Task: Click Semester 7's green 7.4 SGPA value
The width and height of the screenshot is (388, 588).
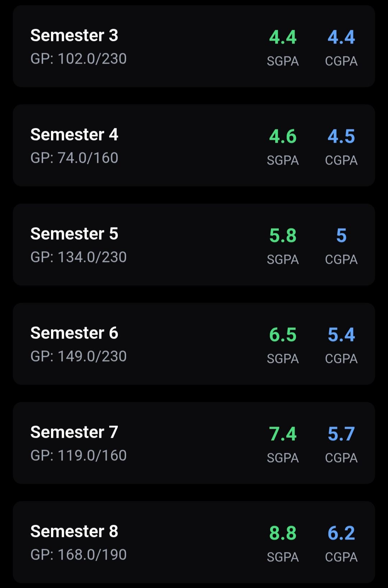Action: pos(283,434)
